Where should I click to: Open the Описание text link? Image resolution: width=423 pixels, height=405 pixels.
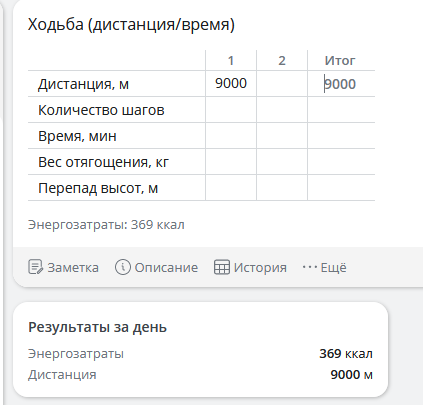(166, 268)
